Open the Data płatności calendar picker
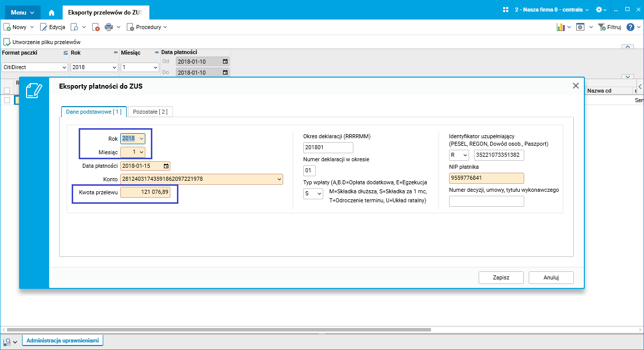Viewport: 644px width, 350px height. tap(166, 166)
